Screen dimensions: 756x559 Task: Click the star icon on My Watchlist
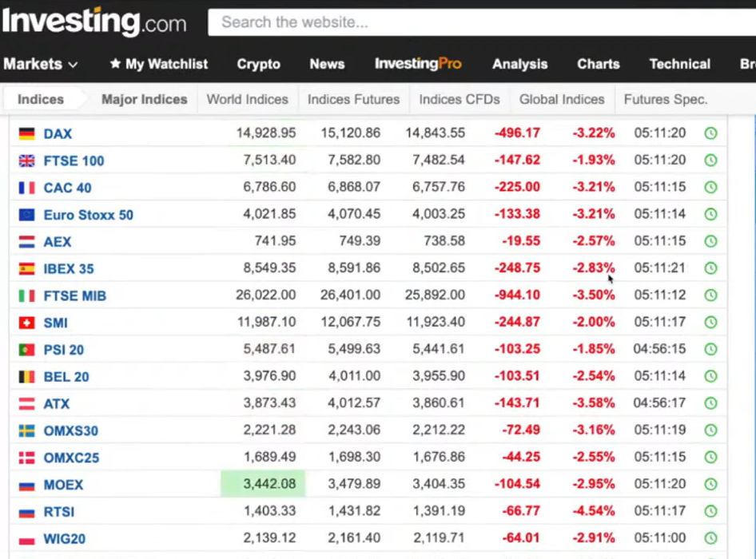pyautogui.click(x=115, y=64)
